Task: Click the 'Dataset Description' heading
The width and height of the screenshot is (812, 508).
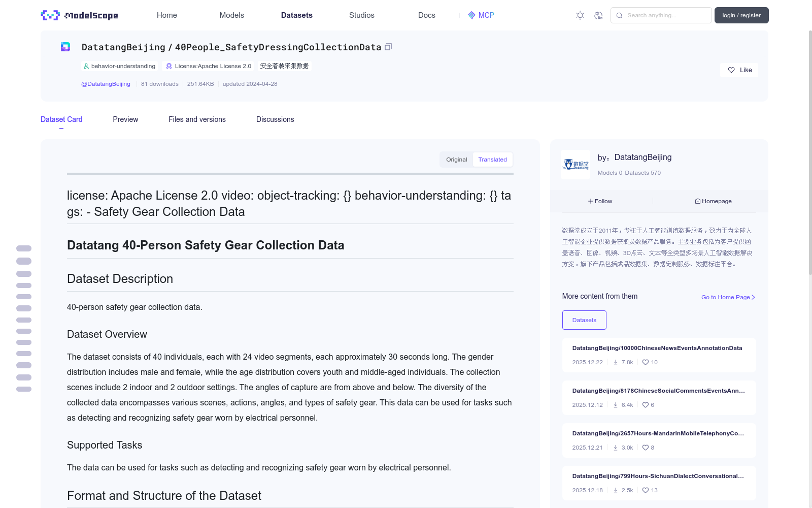Action: click(120, 279)
